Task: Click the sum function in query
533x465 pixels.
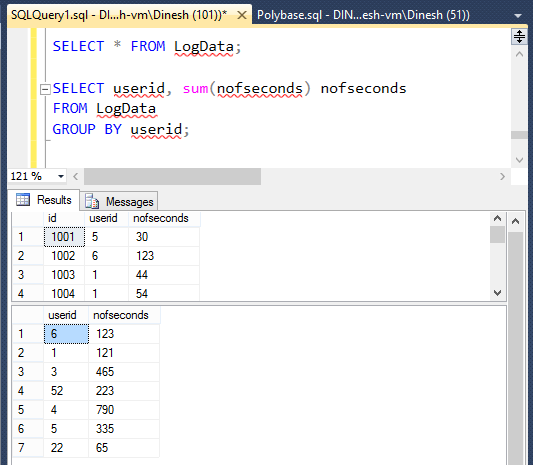Action: pos(195,89)
